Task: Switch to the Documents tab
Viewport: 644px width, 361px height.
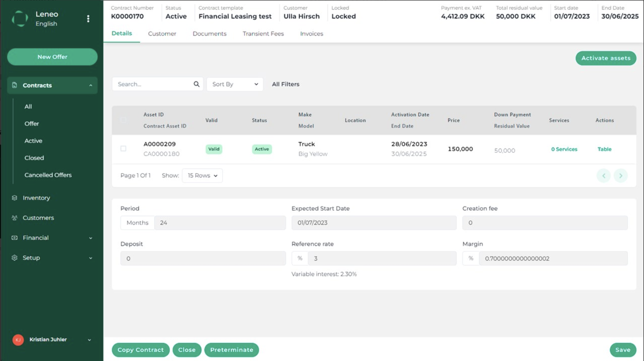Action: click(x=210, y=34)
